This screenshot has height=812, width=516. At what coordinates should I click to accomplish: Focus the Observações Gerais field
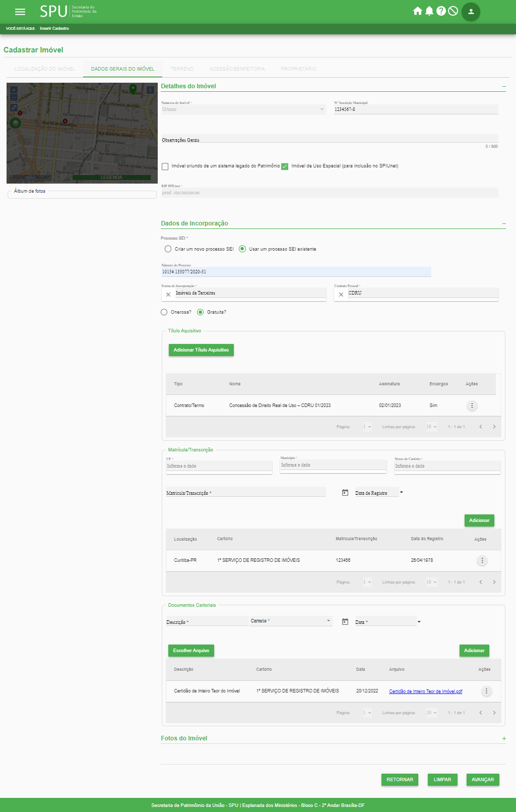tap(330, 139)
